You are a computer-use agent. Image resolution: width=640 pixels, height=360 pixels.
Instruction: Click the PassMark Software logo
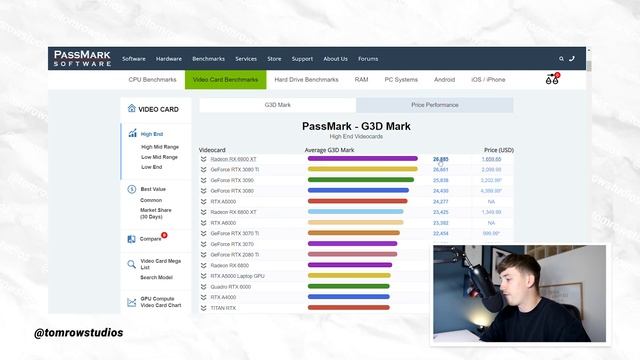[82, 58]
